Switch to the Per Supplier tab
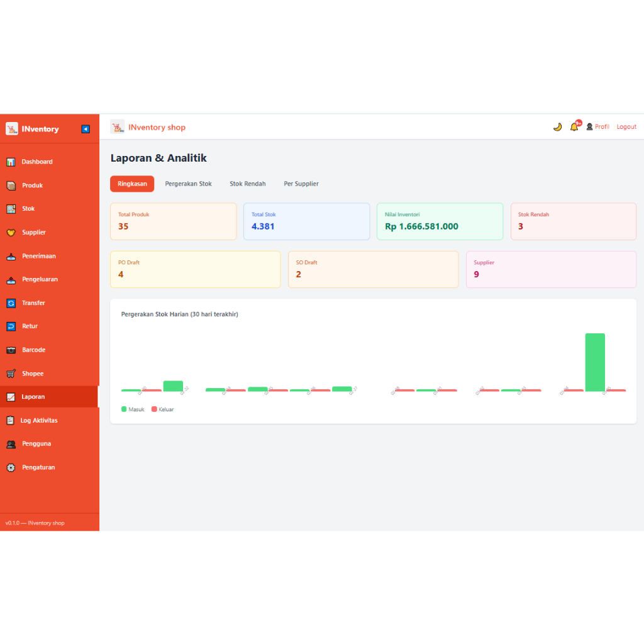 click(301, 184)
